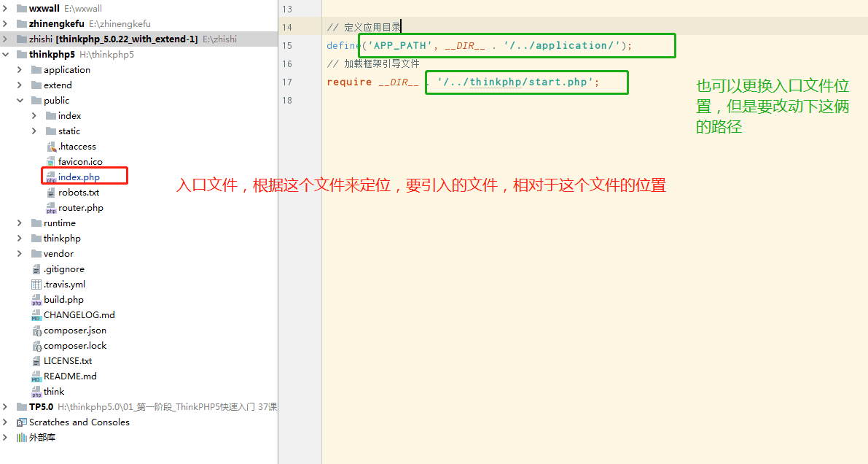Image resolution: width=868 pixels, height=464 pixels.
Task: Select README.md in the project tree
Action: [x=70, y=376]
